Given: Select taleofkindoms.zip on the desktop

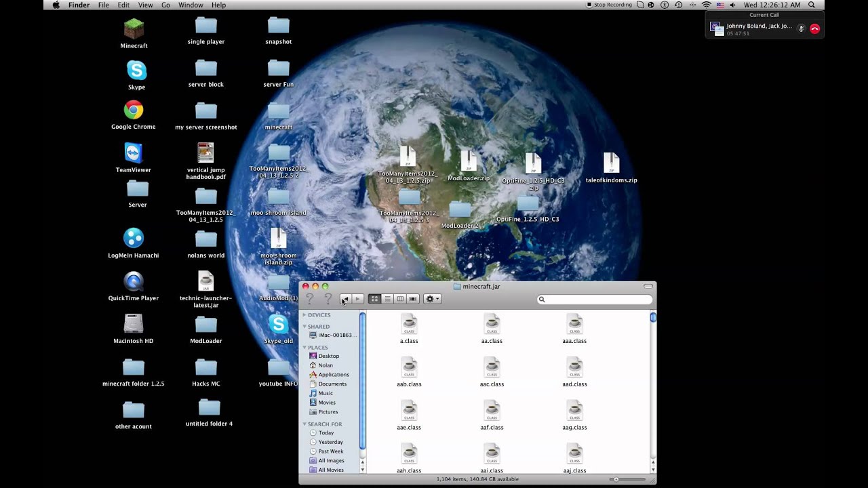Looking at the screenshot, I should click(611, 168).
